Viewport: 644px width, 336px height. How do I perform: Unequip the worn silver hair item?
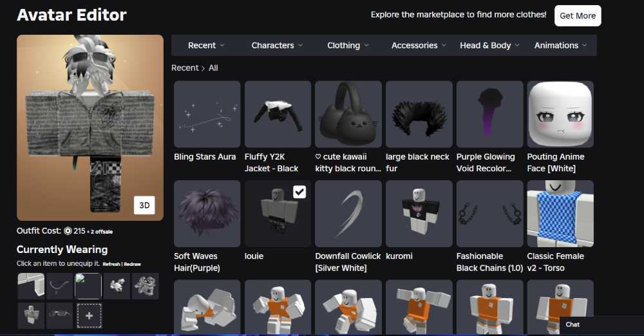point(145,286)
